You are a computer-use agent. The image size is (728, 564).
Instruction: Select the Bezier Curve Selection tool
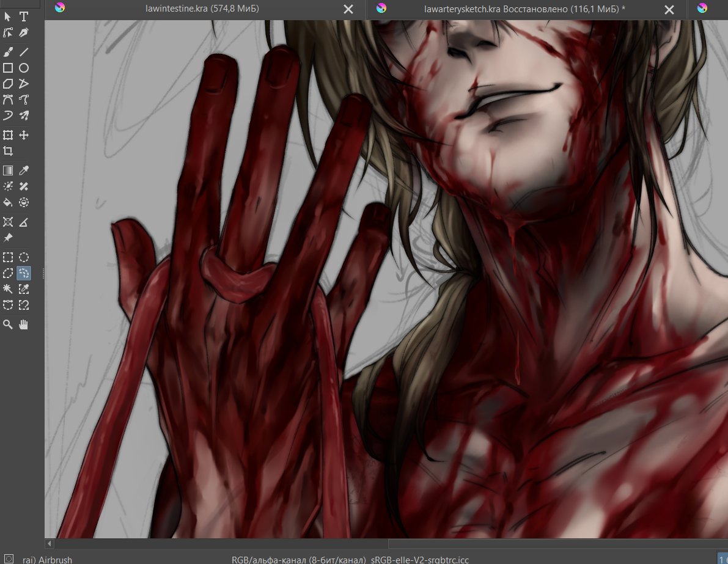(x=8, y=305)
